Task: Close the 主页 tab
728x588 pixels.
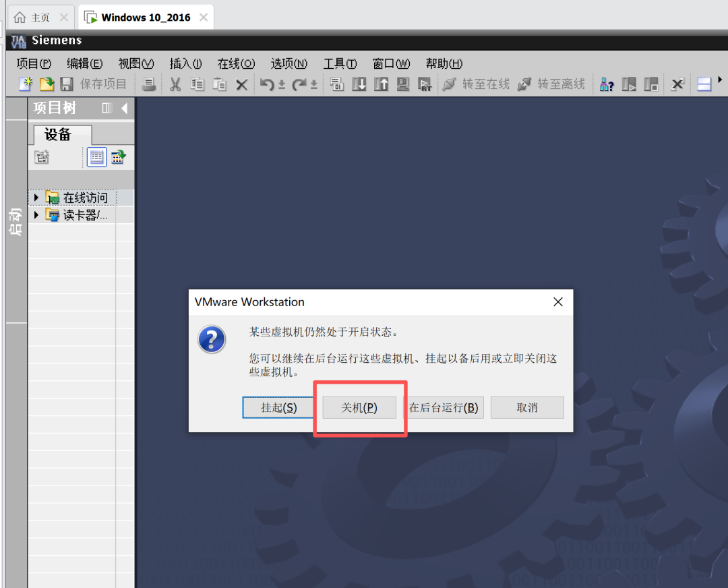Action: [64, 17]
